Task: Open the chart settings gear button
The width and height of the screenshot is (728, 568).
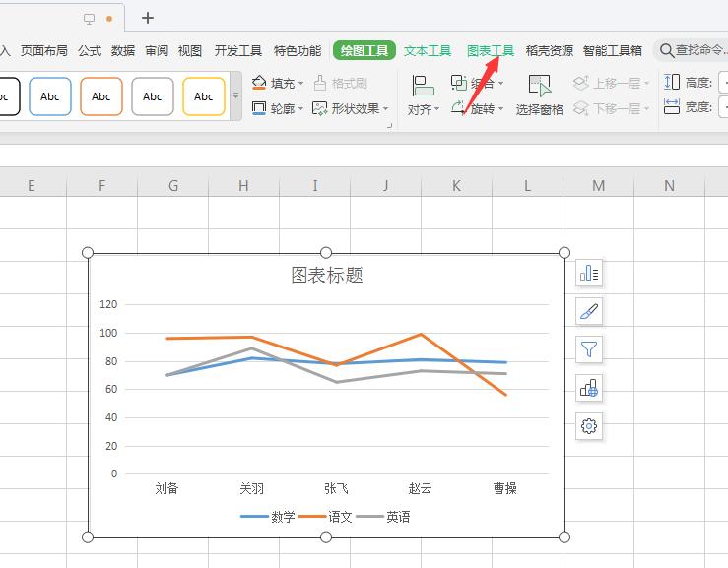Action: [x=589, y=426]
